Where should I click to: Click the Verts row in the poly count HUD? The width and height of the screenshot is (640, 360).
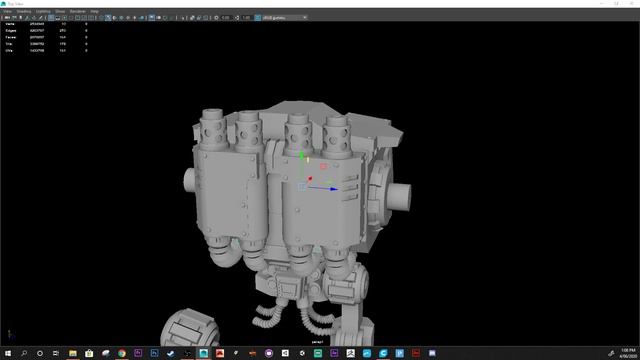[x=46, y=24]
